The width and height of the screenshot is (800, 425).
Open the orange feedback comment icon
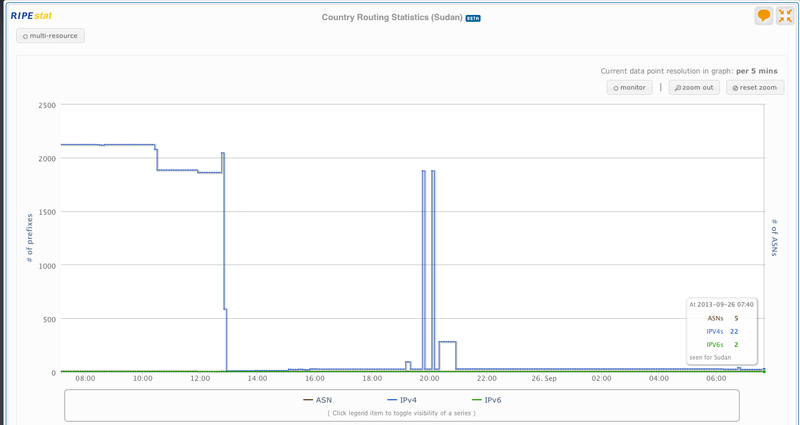tap(764, 16)
